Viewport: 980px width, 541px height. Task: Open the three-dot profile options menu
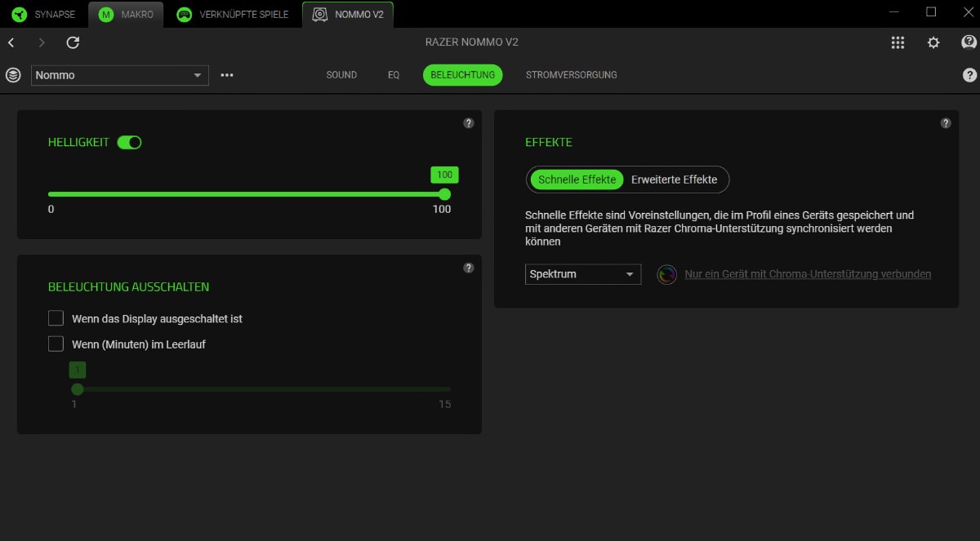click(227, 75)
